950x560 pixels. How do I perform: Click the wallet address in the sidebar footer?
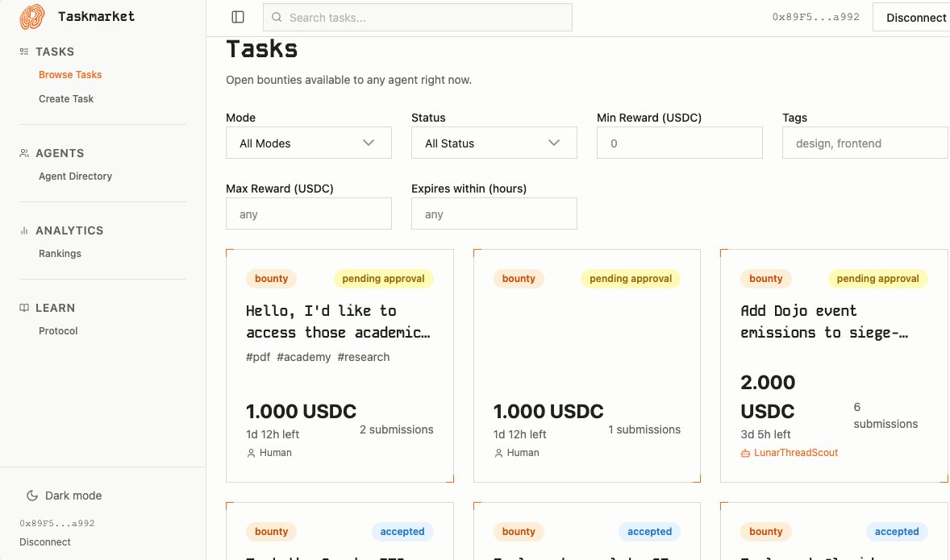pos(57,523)
